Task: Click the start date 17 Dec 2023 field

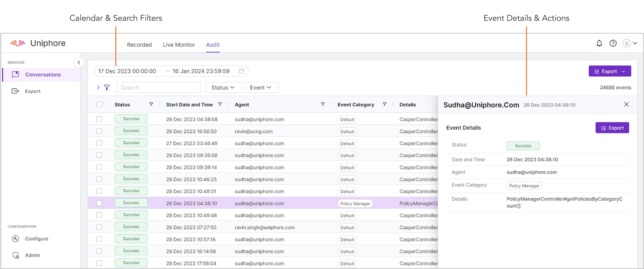Action: tap(127, 71)
